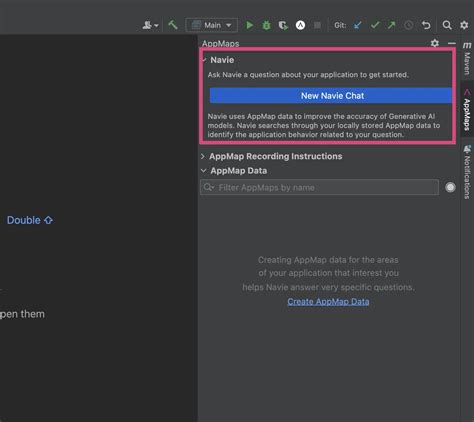Collapse the Navie section
The image size is (474, 422).
[x=204, y=60]
